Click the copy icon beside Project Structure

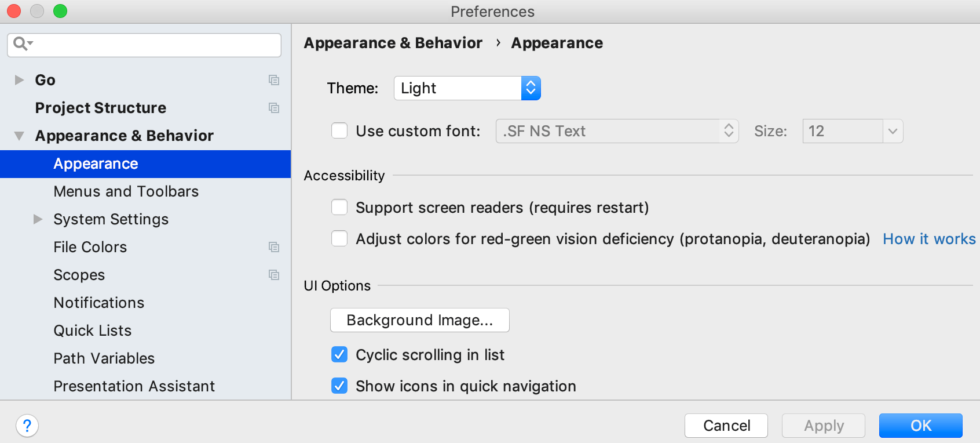[x=274, y=108]
